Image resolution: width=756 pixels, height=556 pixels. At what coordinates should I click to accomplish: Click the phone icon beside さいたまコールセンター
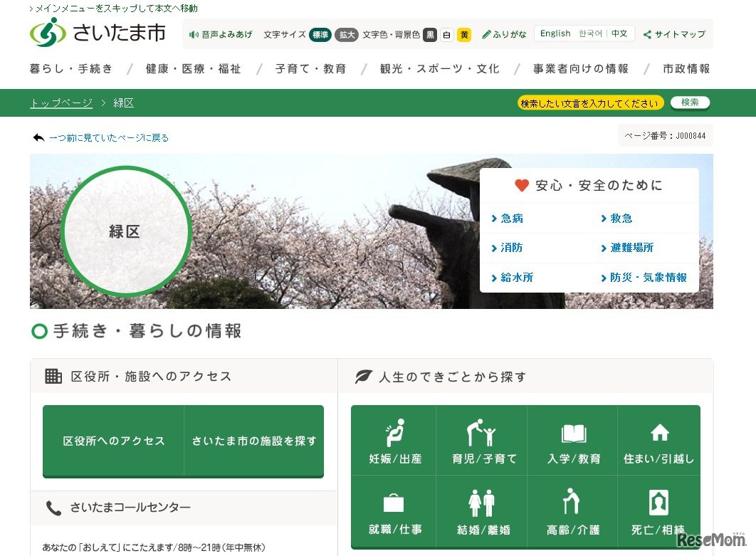[55, 508]
